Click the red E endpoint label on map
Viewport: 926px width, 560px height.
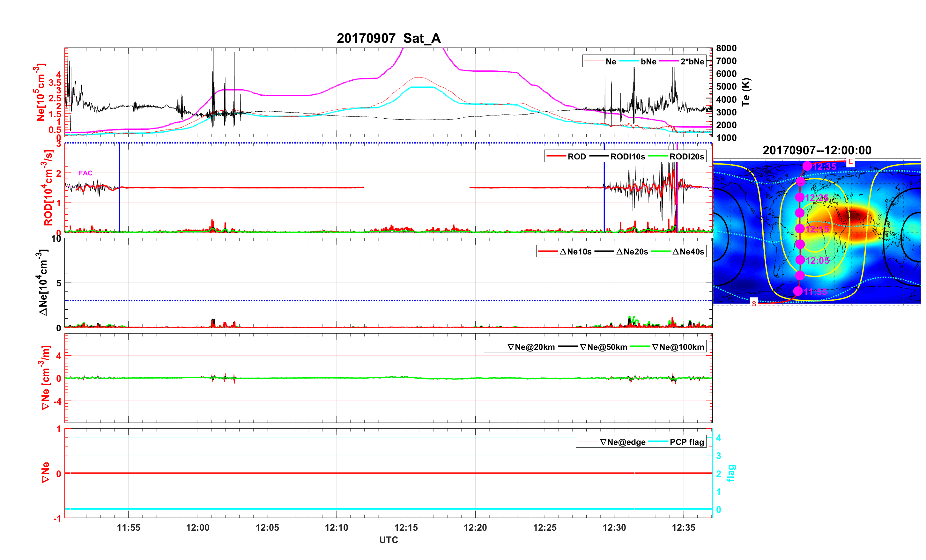click(850, 162)
